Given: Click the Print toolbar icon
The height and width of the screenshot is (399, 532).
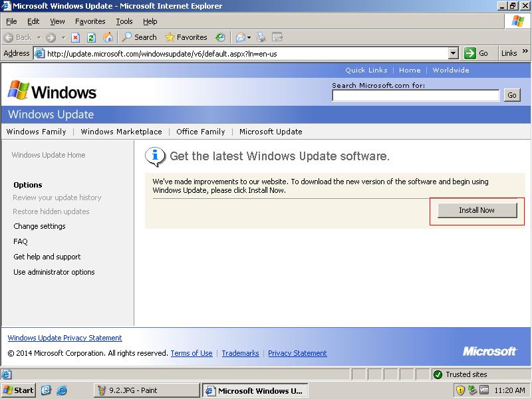Looking at the screenshot, I should 261,37.
